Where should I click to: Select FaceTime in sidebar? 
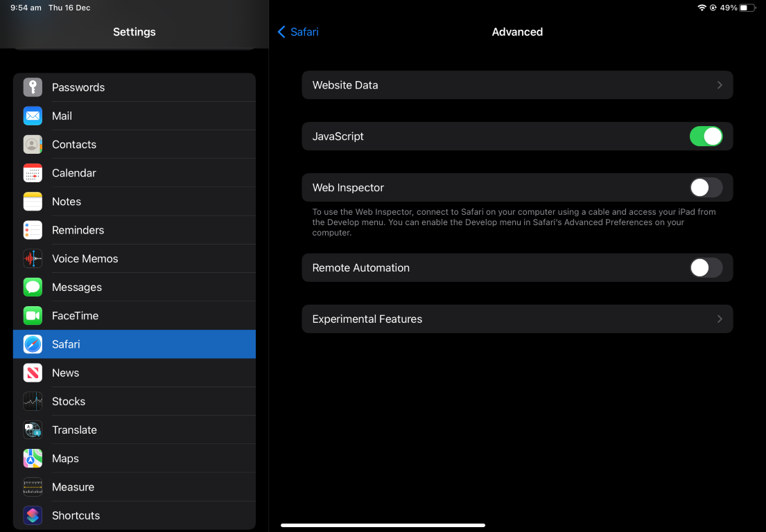tap(134, 316)
